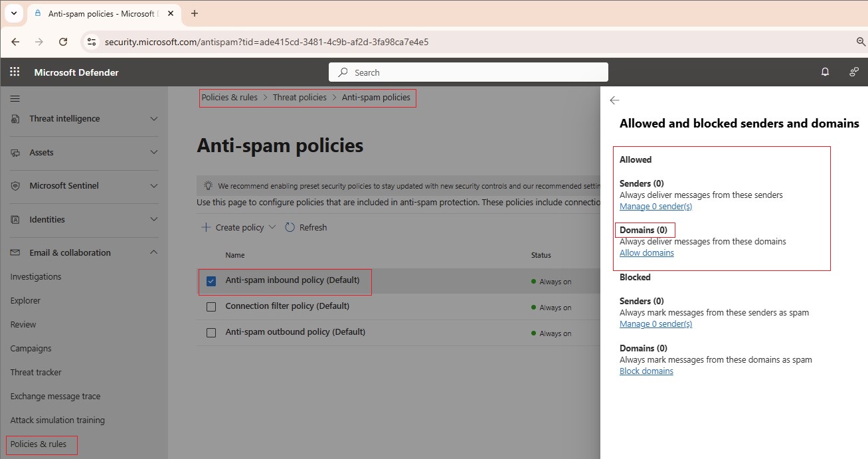
Task: Click the browser back arrow
Action: [15, 42]
